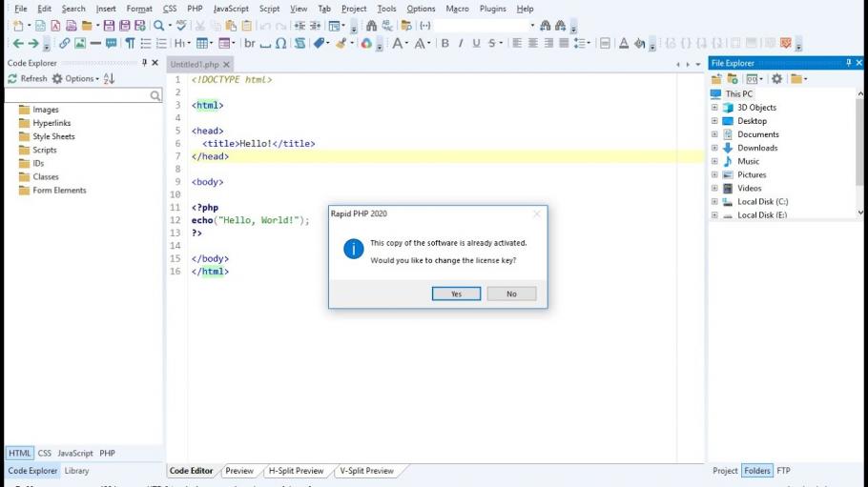Toggle strikethrough formatting

point(492,43)
